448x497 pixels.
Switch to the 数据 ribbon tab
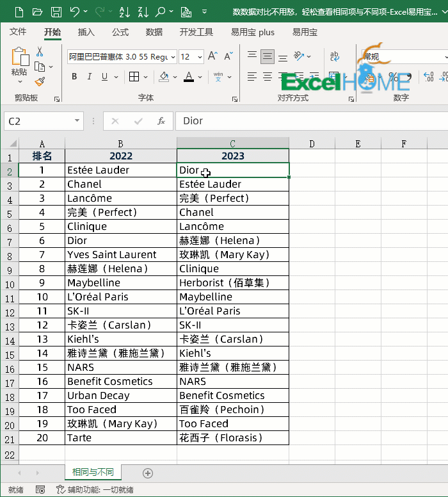[x=154, y=32]
